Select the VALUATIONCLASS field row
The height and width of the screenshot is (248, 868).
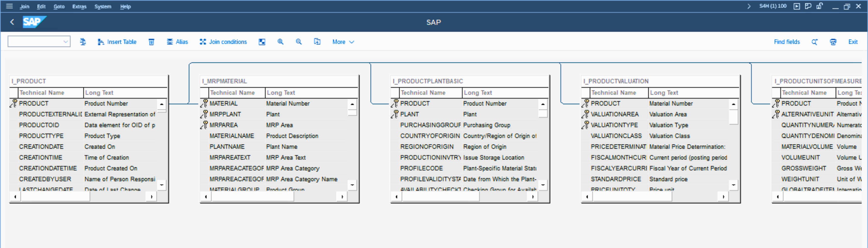tap(616, 136)
